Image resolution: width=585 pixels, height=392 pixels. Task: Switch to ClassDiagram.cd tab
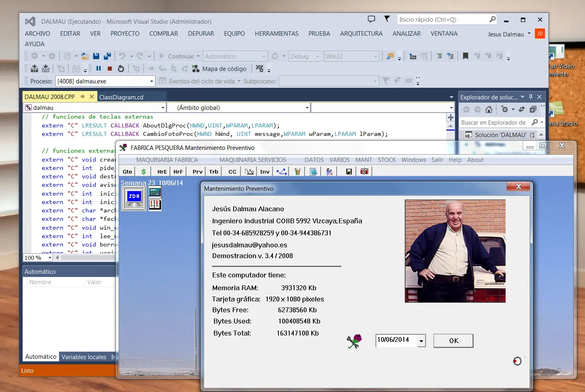[121, 97]
